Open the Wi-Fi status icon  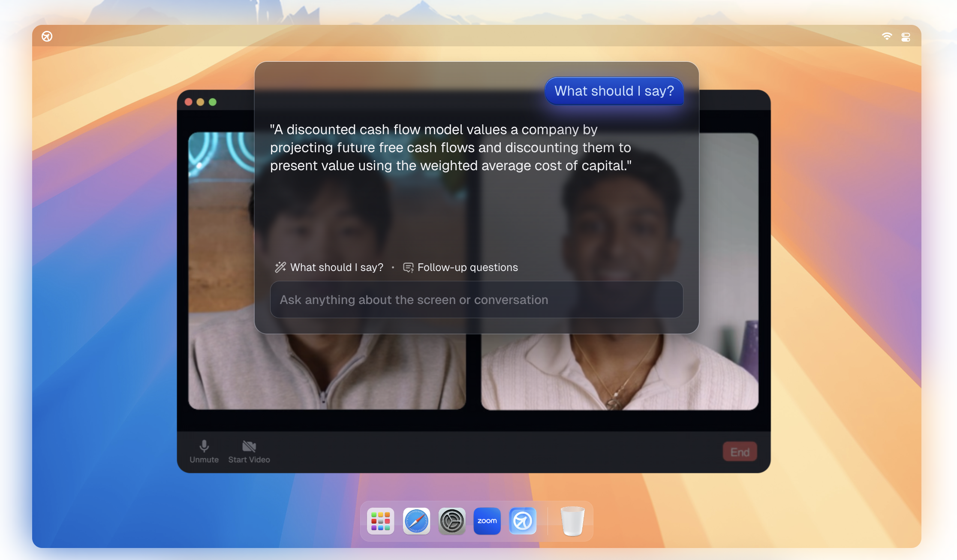887,36
